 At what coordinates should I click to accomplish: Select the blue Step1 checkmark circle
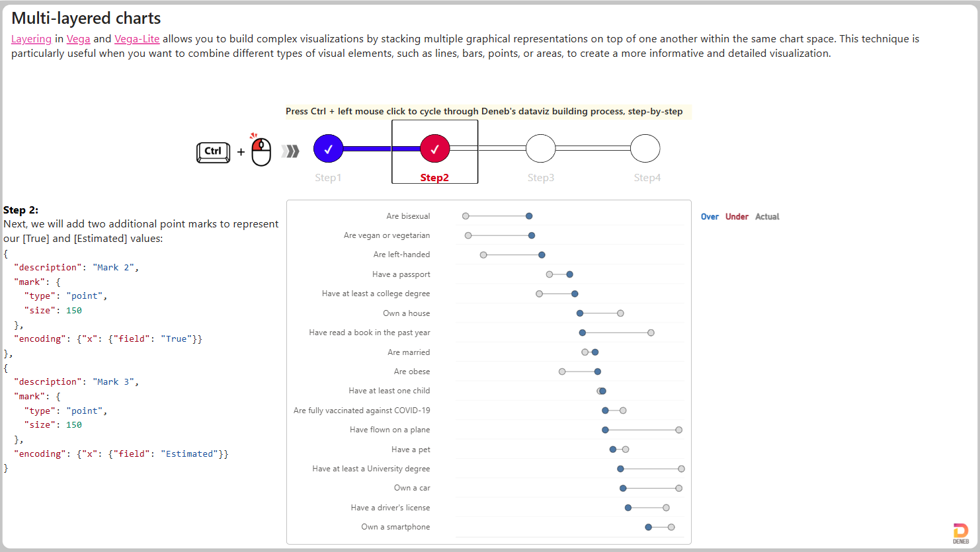328,149
